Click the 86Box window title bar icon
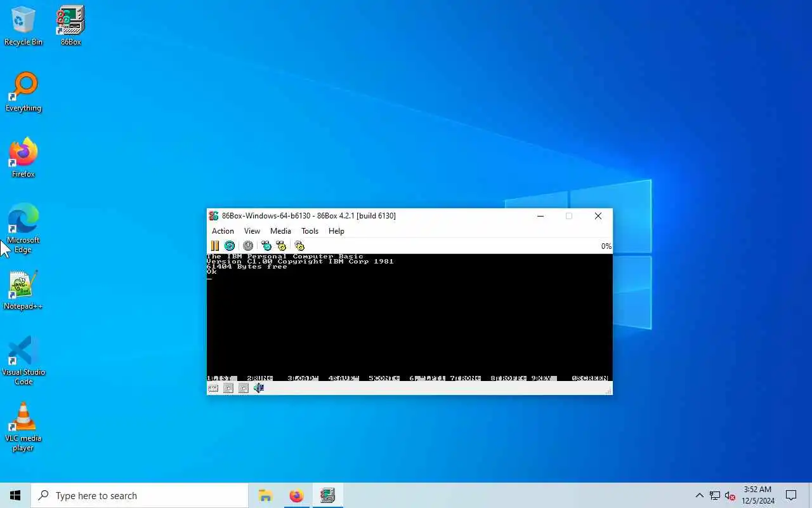Screen dimensions: 812x508 214,216
